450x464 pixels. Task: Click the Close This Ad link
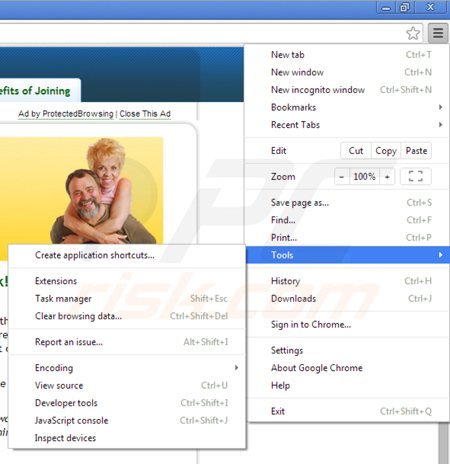145,114
